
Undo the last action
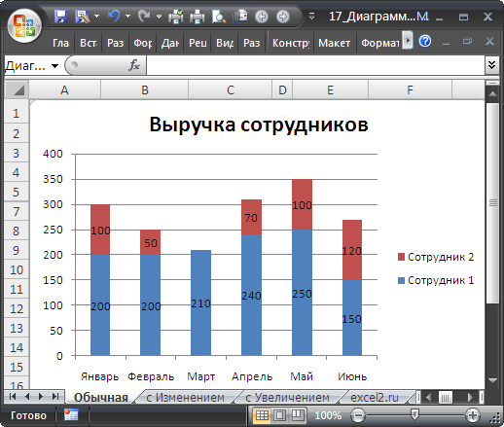click(114, 16)
